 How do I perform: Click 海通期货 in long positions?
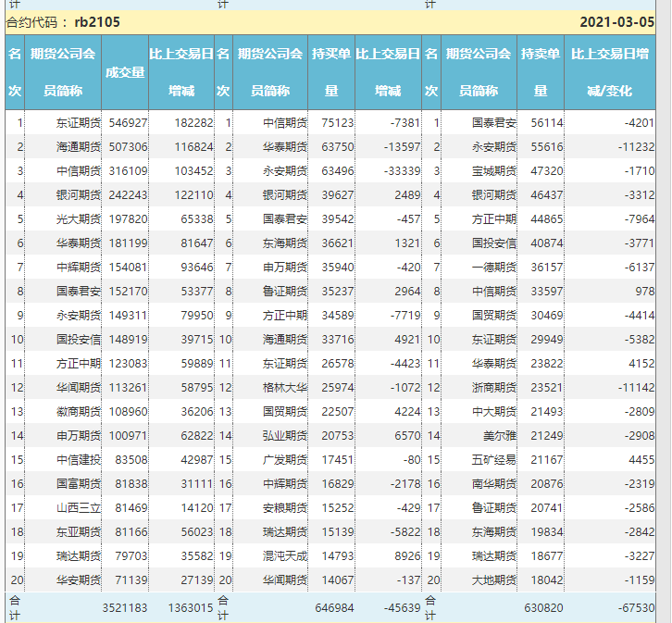point(285,340)
